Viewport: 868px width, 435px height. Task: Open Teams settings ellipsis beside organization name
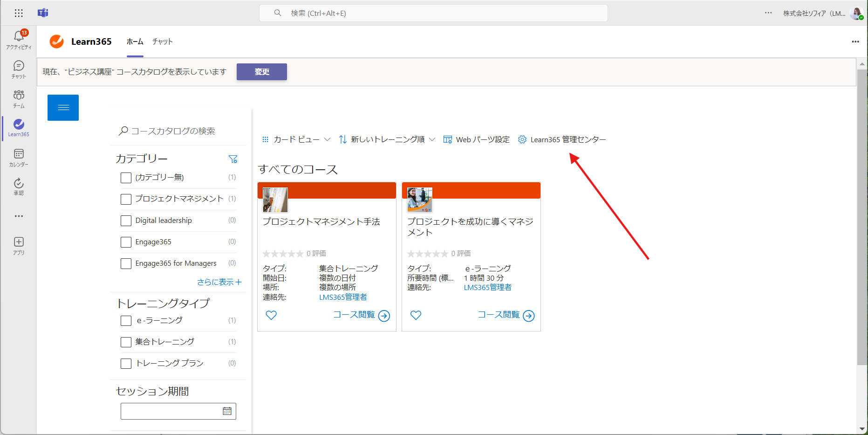pyautogui.click(x=768, y=13)
